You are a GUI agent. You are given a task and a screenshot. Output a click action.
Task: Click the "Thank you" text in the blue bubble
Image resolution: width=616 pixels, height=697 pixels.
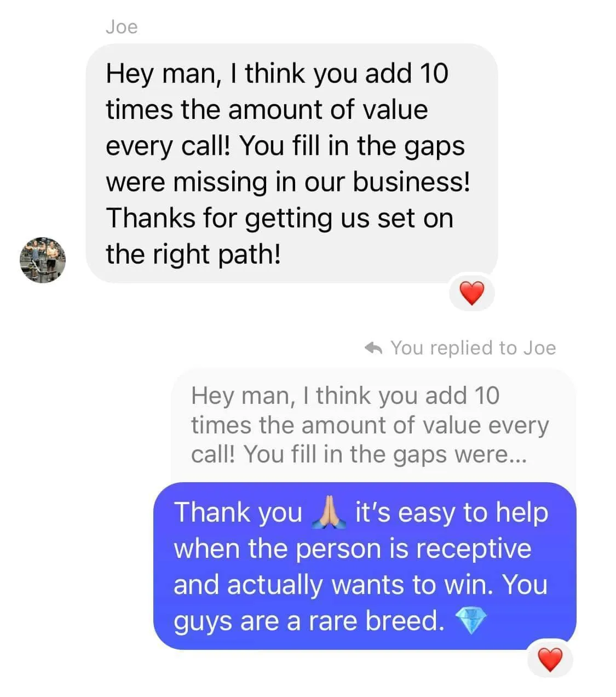[x=238, y=513]
